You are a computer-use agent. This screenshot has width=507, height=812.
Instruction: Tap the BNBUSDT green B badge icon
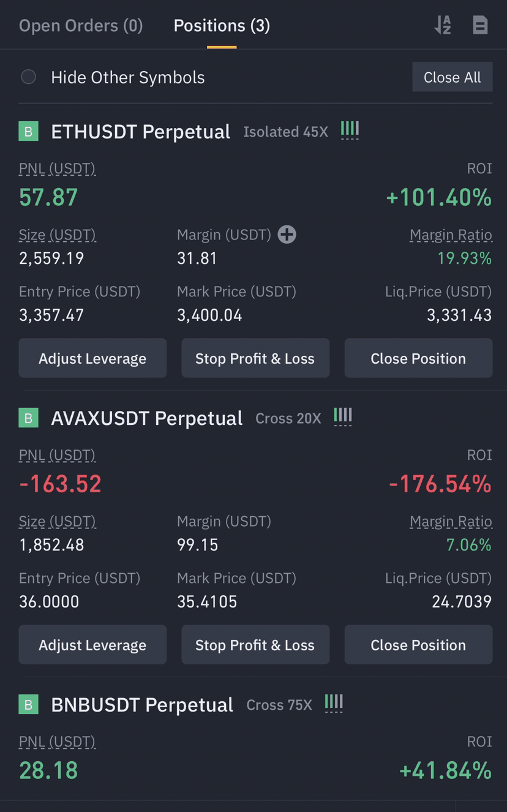click(x=28, y=705)
